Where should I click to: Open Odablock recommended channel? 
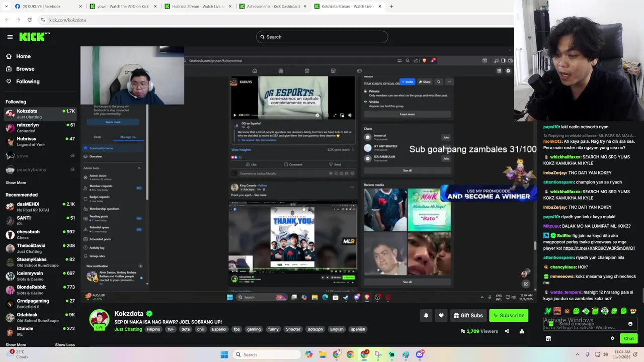pos(40,317)
